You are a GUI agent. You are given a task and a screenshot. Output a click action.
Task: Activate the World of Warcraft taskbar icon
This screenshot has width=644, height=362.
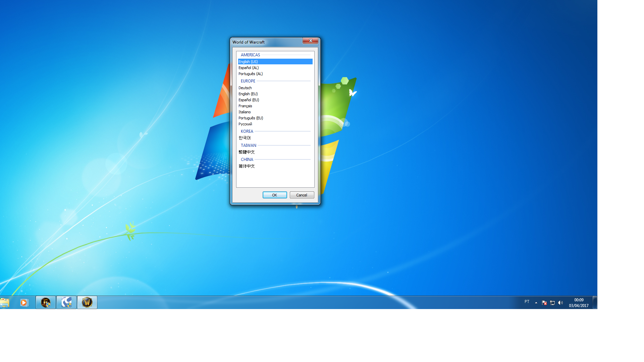point(87,303)
